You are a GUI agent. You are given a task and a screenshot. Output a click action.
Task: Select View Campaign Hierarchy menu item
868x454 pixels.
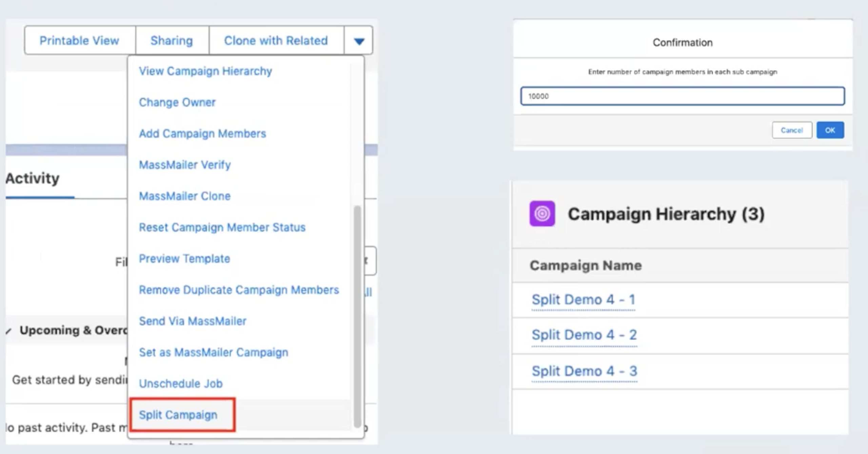[205, 71]
